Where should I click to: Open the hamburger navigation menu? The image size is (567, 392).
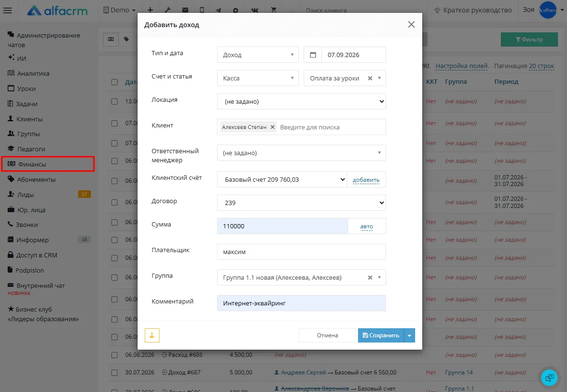[8, 10]
